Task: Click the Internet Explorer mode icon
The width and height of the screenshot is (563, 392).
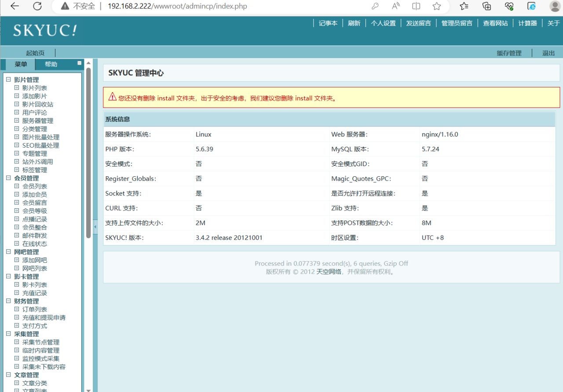Action: click(x=532, y=6)
